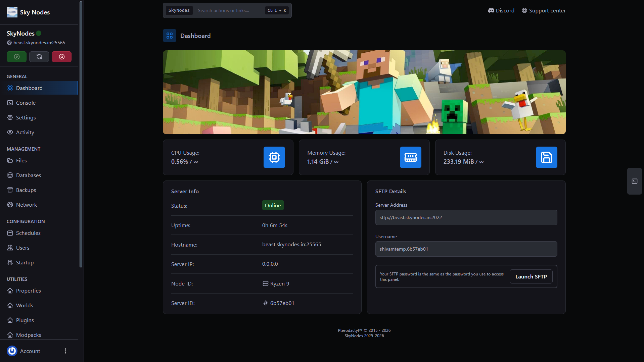Screen dimensions: 644x362
Task: Click the CPU Usage chip icon
Action: [274, 157]
